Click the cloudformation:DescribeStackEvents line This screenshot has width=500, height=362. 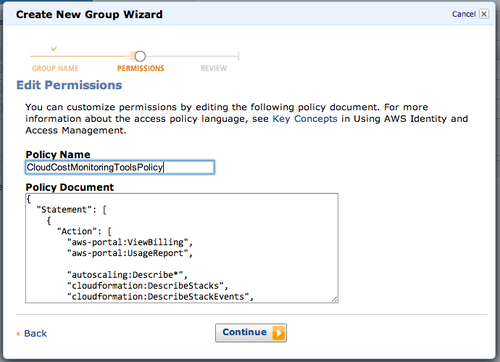click(x=160, y=296)
